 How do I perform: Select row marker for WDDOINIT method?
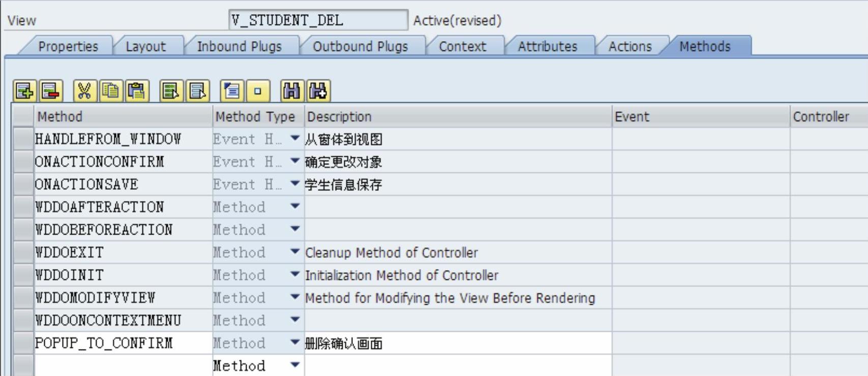click(x=23, y=275)
